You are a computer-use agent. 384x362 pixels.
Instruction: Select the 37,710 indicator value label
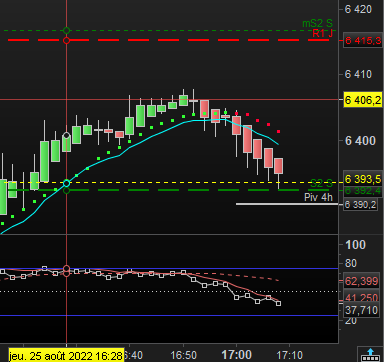[x=361, y=310]
